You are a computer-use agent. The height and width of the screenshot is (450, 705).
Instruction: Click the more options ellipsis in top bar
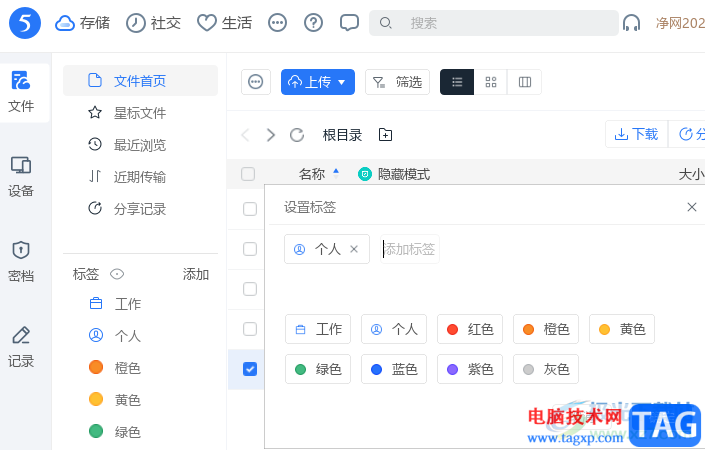coord(277,22)
